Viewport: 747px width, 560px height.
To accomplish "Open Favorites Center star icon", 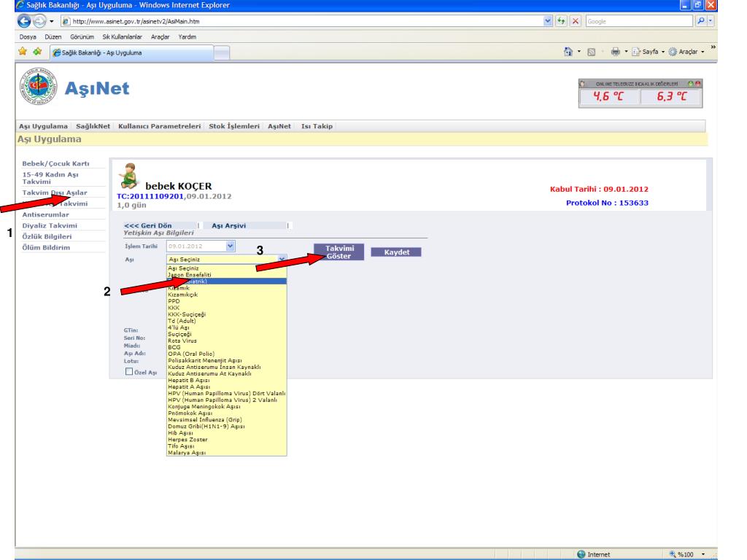I will point(23,52).
